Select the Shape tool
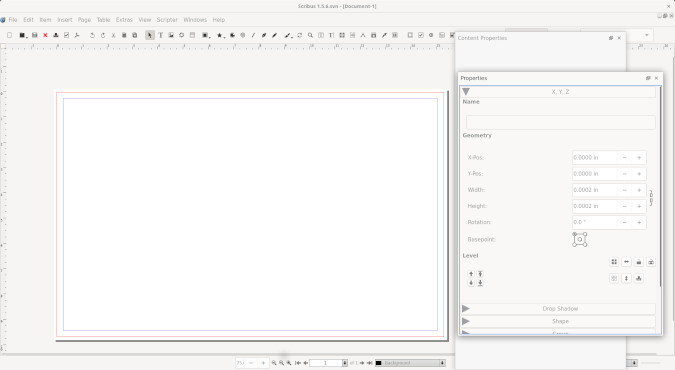This screenshot has width=675, height=370. click(x=205, y=35)
